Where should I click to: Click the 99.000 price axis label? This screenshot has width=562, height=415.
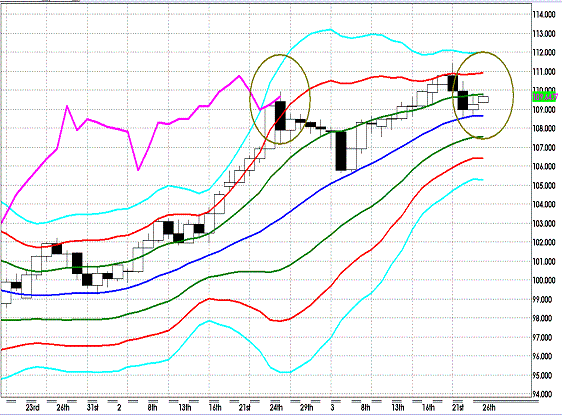coord(543,299)
